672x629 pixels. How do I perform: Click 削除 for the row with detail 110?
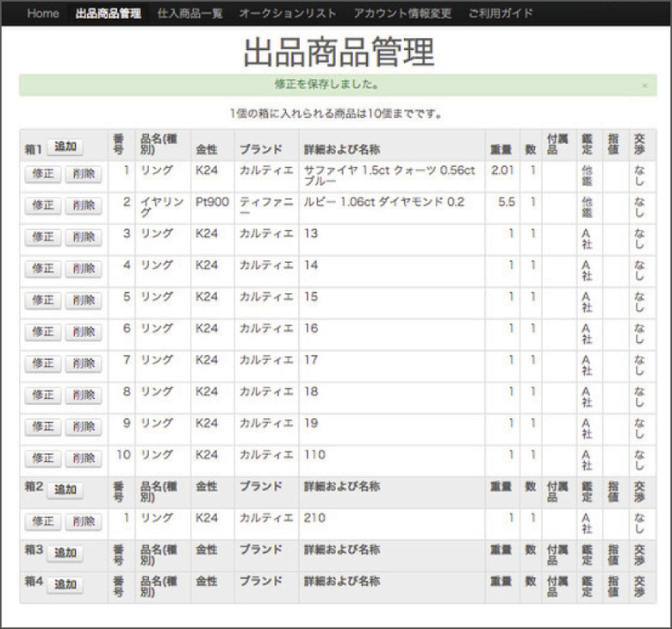84,458
